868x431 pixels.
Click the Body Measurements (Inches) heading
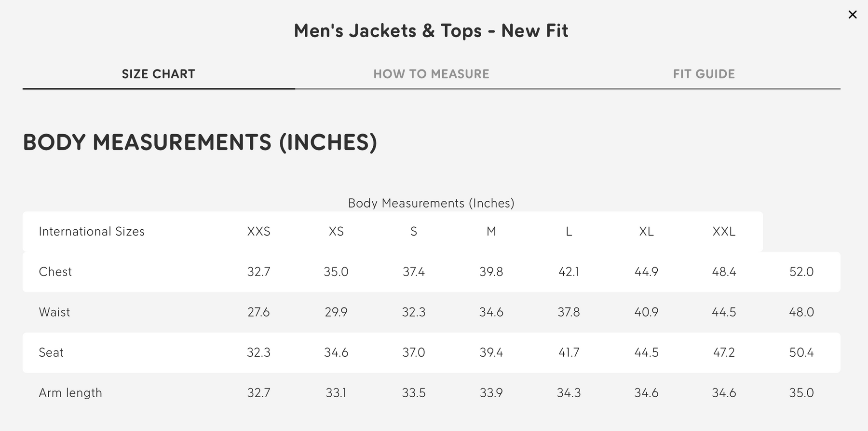[200, 142]
